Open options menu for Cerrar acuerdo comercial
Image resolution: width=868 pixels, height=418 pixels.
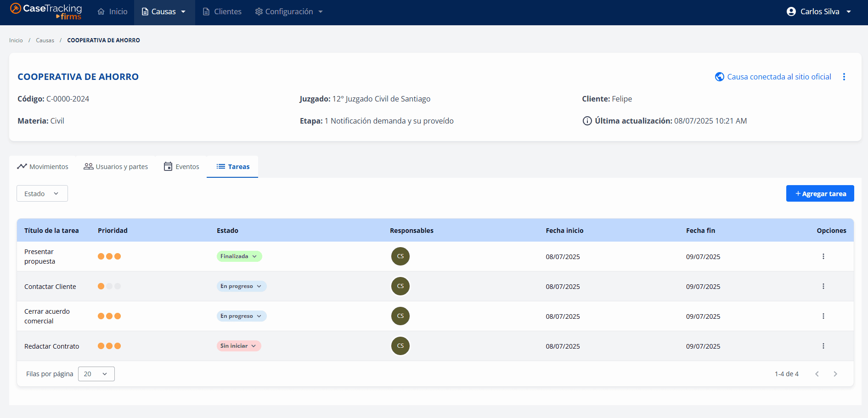click(x=823, y=316)
